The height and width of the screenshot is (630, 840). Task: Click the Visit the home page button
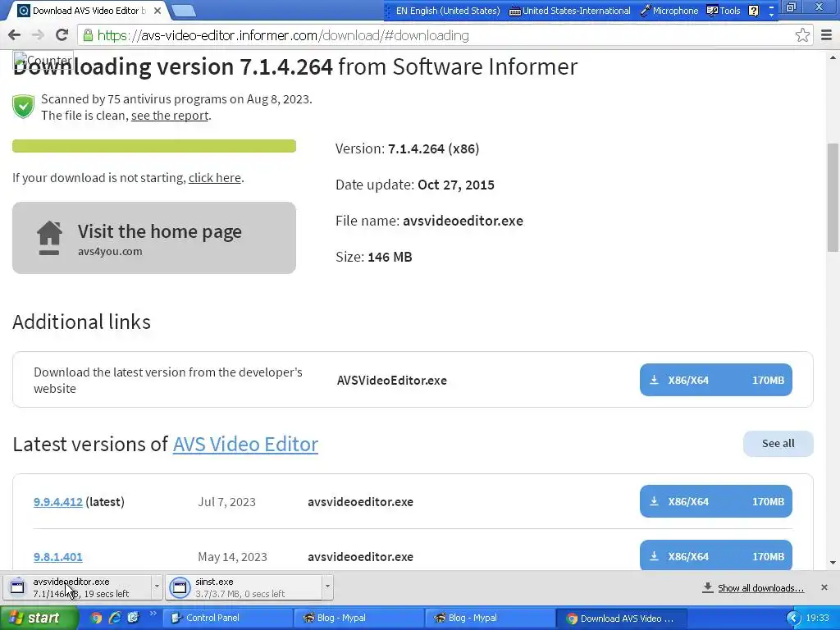pos(154,238)
